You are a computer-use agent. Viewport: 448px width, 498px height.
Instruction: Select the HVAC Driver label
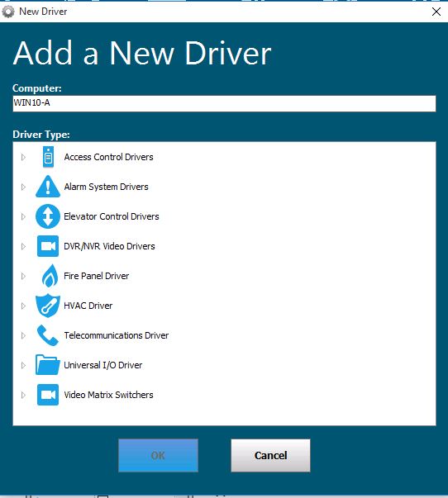point(88,306)
